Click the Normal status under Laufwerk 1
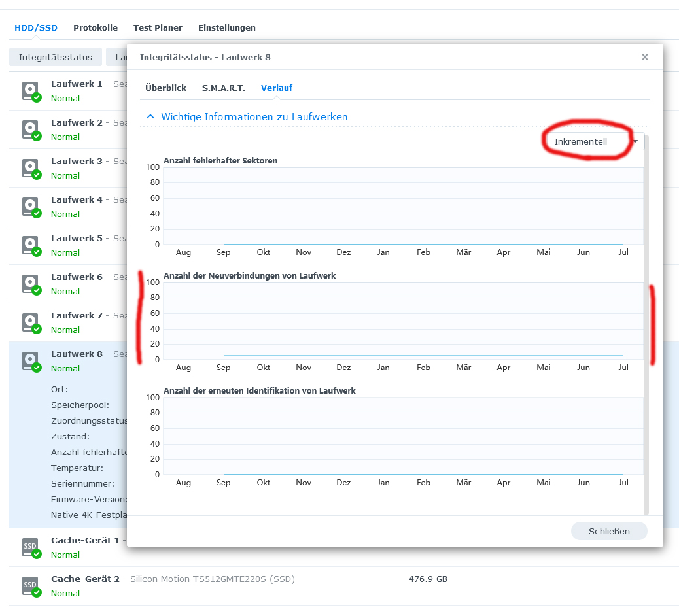 click(65, 98)
